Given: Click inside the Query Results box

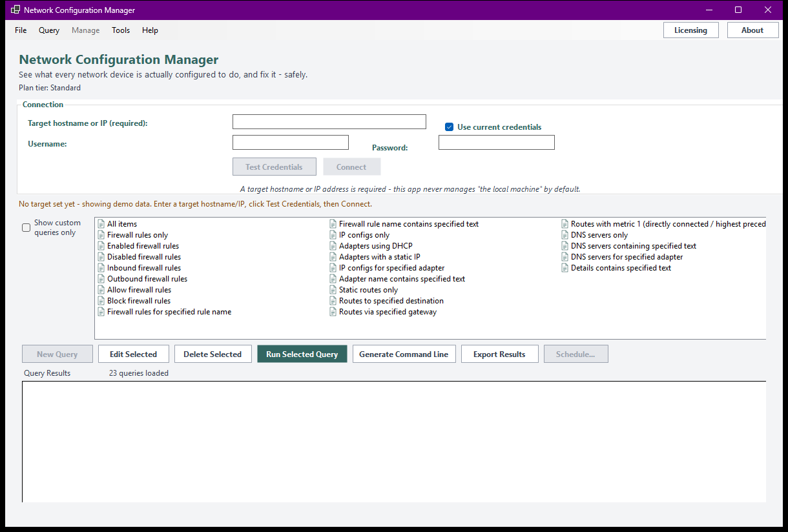Looking at the screenshot, I should coord(394,442).
